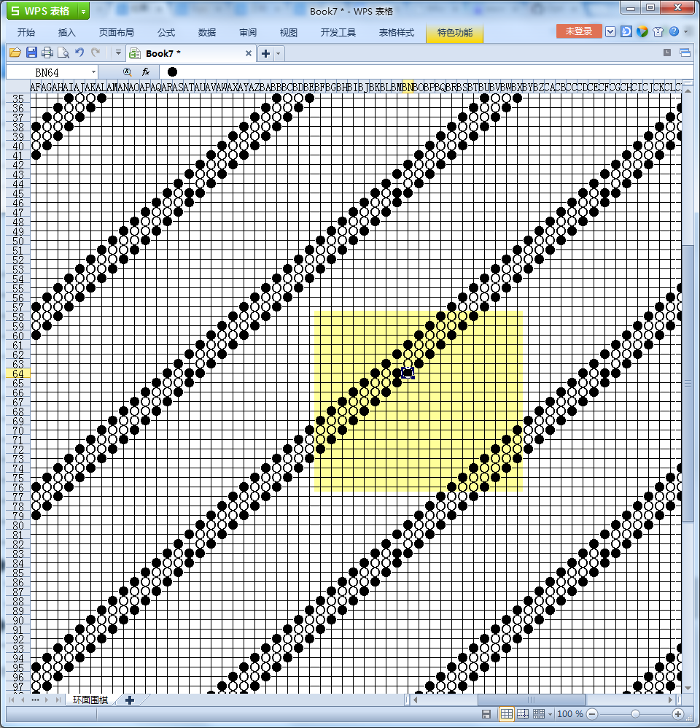Viewport: 700px width, 728px height.
Task: Open the skin (shirt) icon
Action: point(658,32)
